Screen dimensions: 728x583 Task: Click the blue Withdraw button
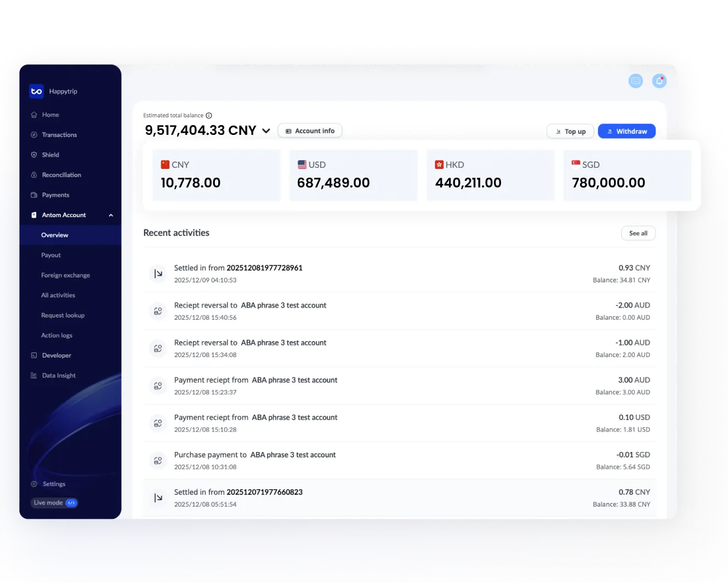point(627,132)
